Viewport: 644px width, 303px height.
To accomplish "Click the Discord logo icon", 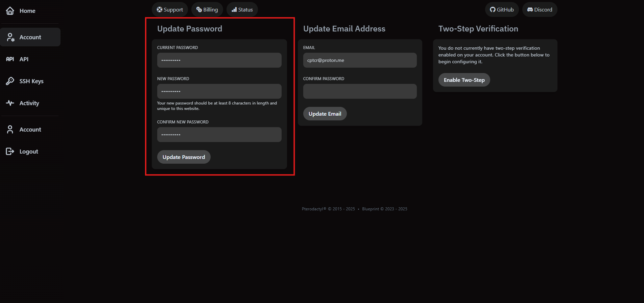I will [x=530, y=9].
